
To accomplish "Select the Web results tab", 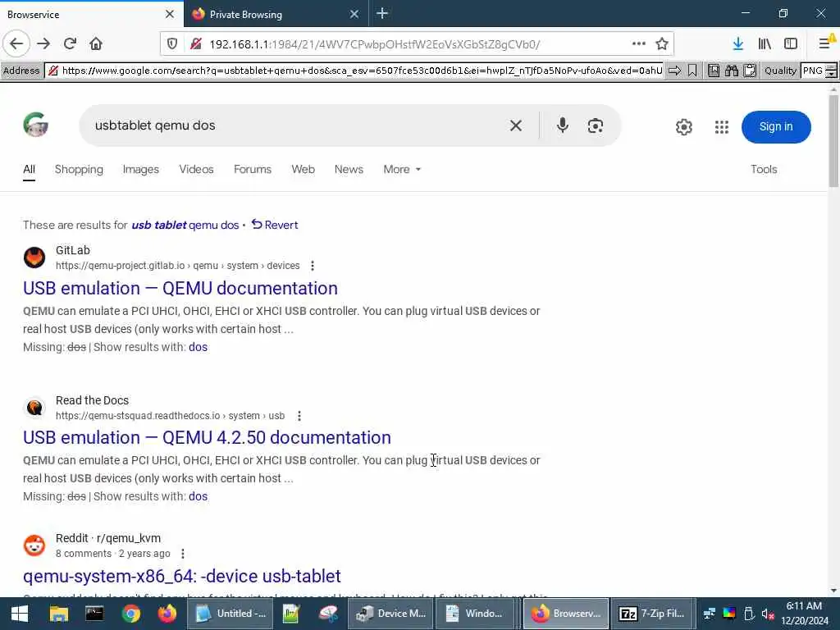I will click(304, 169).
